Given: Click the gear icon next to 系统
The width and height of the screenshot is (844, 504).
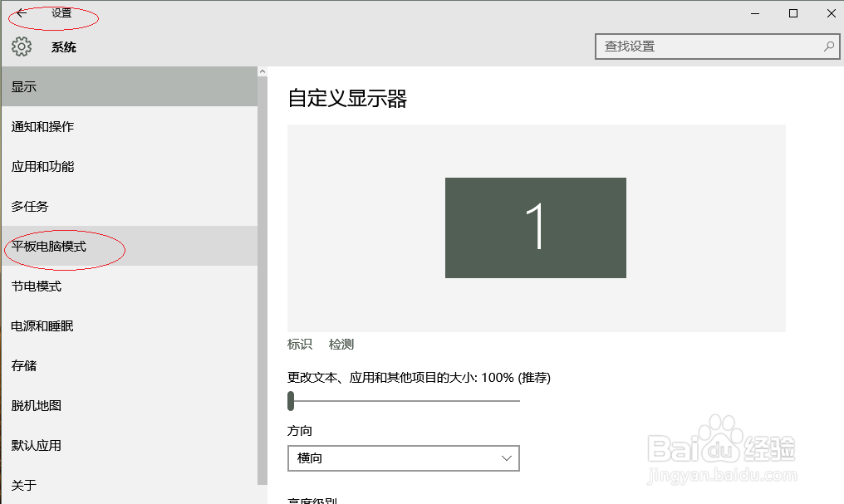Looking at the screenshot, I should [21, 46].
